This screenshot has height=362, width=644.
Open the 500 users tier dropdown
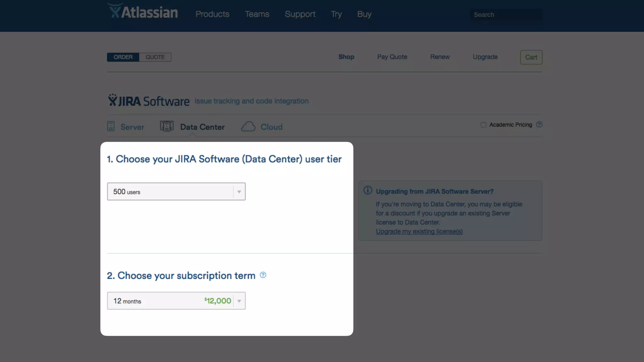(176, 191)
